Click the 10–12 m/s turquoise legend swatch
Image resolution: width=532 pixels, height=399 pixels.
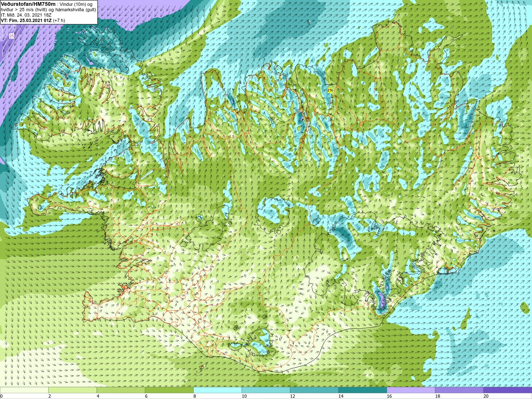266,390
